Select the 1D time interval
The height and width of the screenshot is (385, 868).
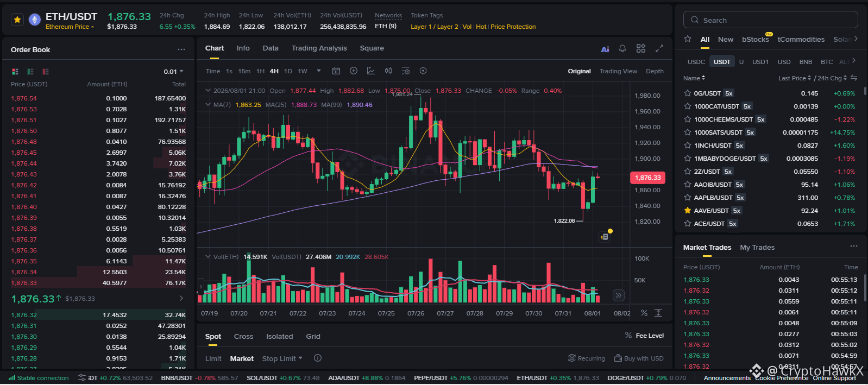(x=288, y=71)
